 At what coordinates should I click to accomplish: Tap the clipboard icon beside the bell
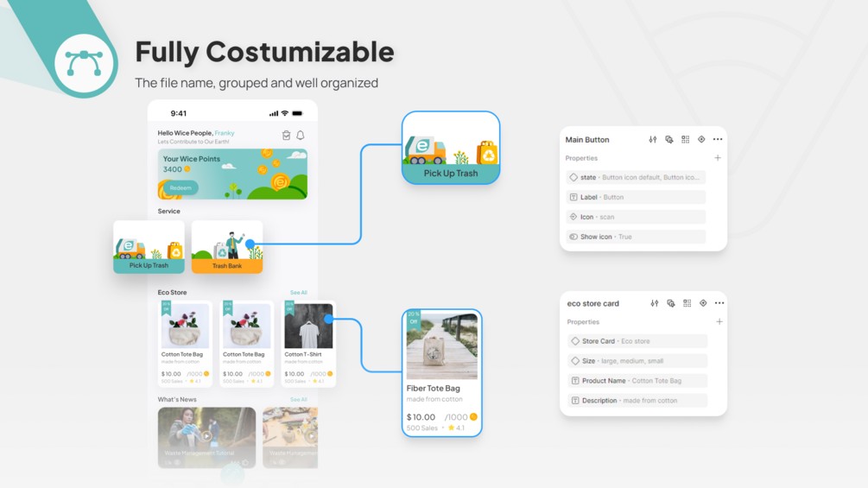[x=286, y=136]
